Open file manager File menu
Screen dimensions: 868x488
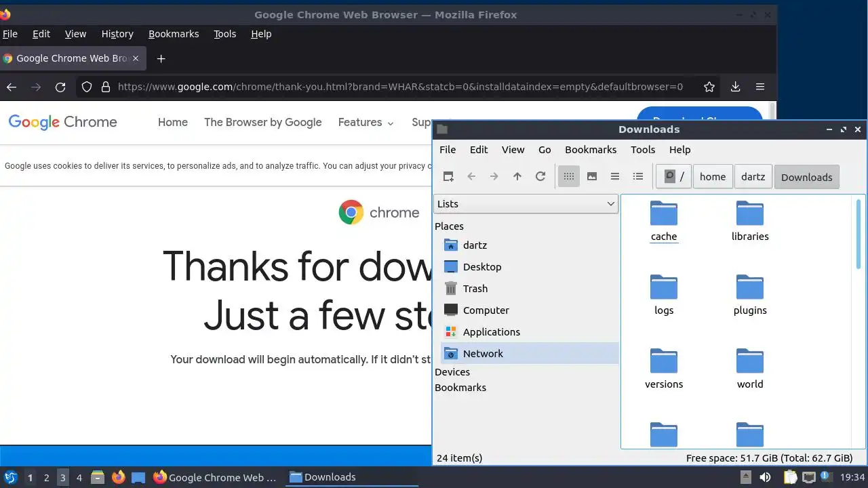coord(448,150)
